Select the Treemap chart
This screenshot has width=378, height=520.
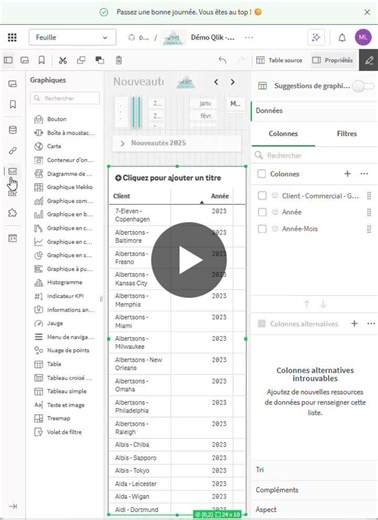pyautogui.click(x=59, y=418)
